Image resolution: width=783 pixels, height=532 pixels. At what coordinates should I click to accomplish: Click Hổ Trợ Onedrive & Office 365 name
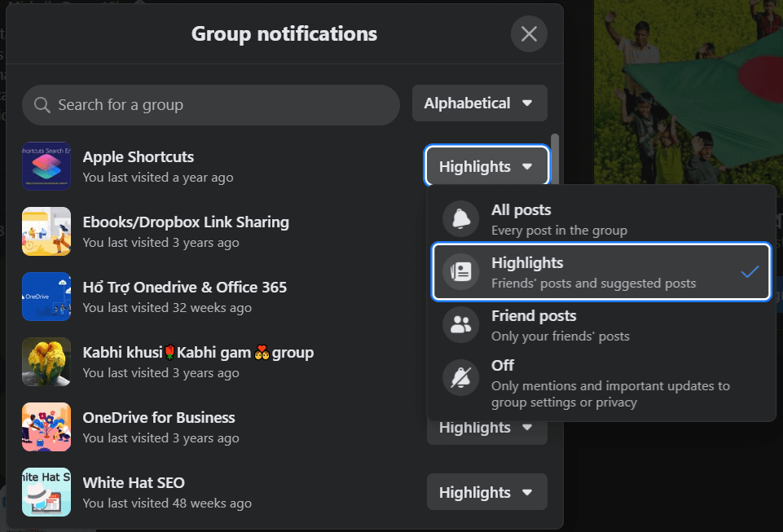185,288
